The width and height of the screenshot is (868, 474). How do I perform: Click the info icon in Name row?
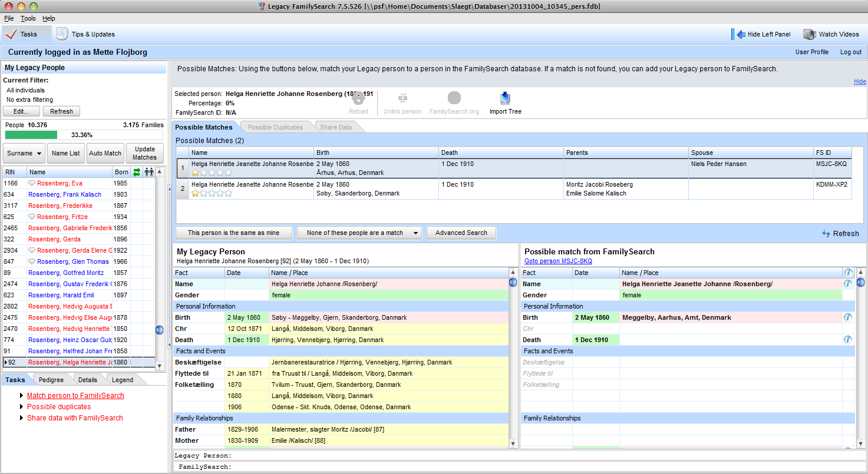pyautogui.click(x=848, y=284)
